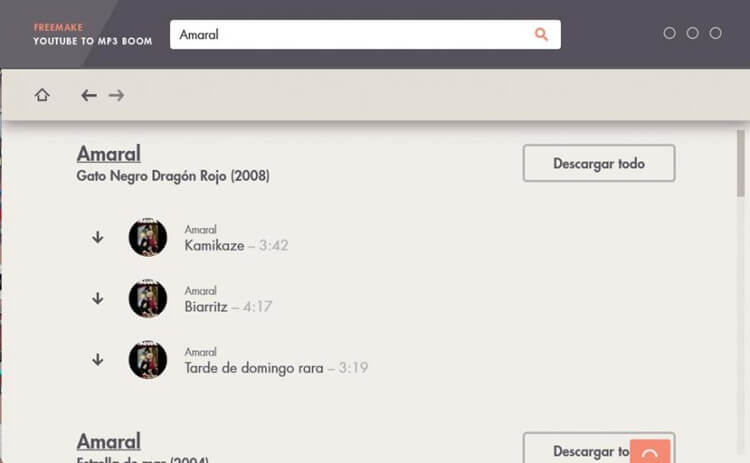
Task: Click the last circular window control
Action: [x=716, y=33]
